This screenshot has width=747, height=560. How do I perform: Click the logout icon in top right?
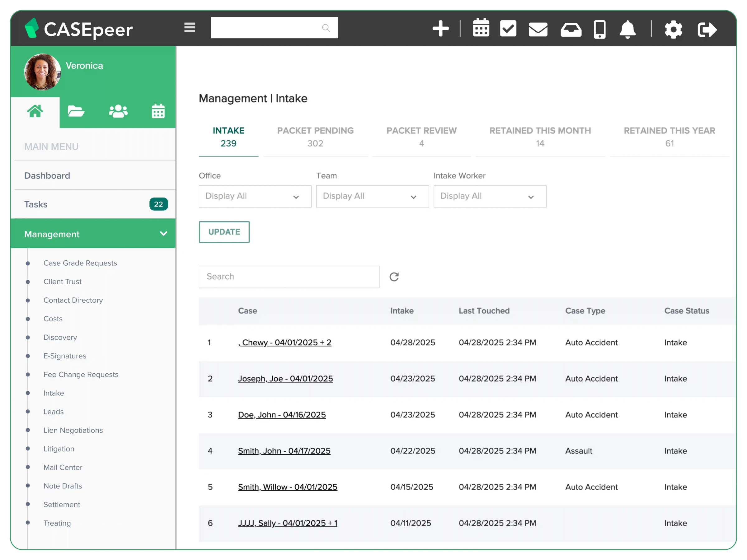tap(707, 29)
